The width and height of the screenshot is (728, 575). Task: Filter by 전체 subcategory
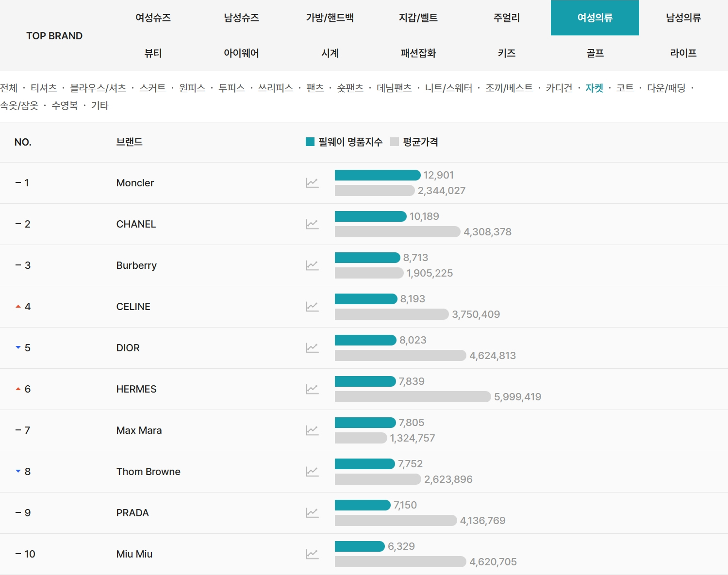coord(9,88)
